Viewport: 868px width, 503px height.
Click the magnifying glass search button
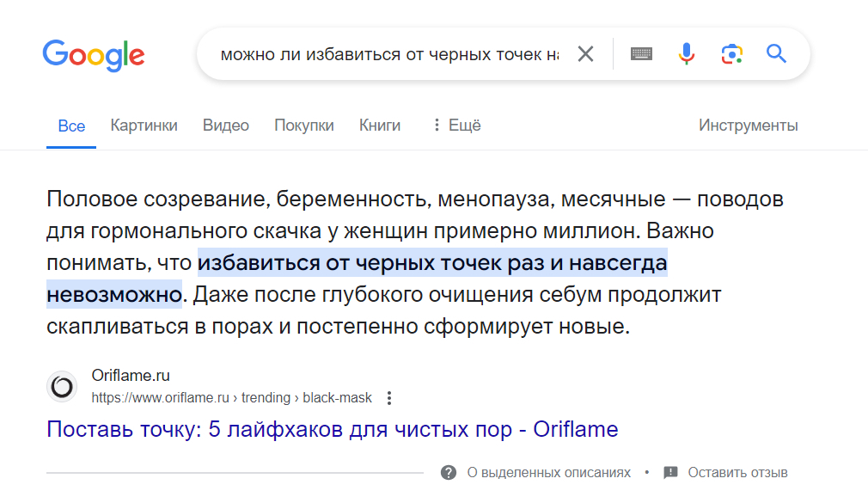click(776, 54)
